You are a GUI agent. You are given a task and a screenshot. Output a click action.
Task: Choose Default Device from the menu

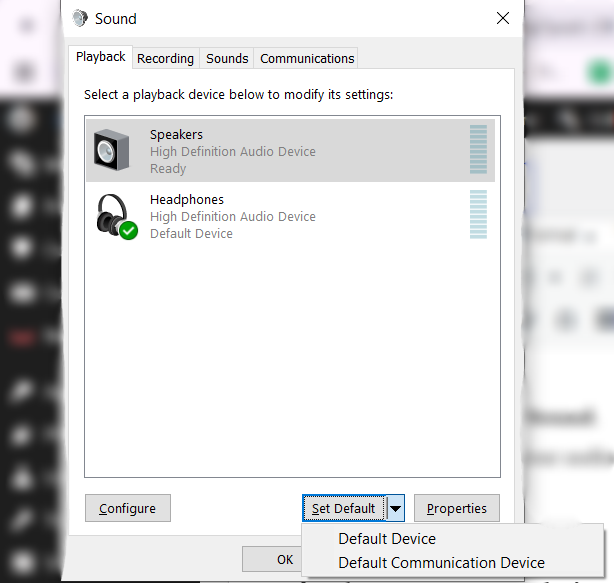387,539
